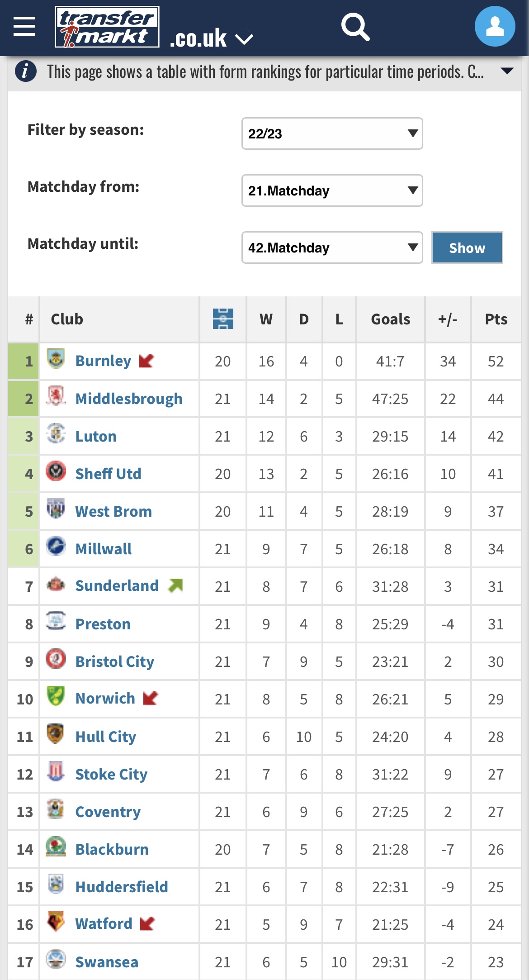This screenshot has width=529, height=980.
Task: Open the season filter dropdown
Action: click(332, 133)
